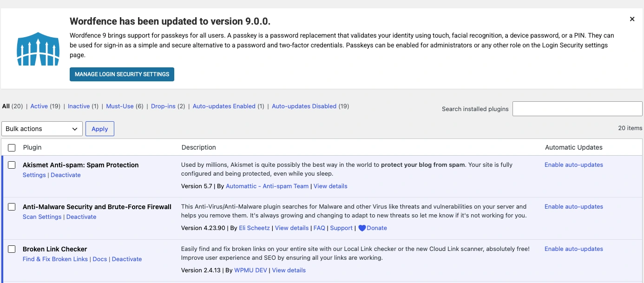The image size is (644, 283).
Task: Open the Anti-Malware FAQ link
Action: pos(319,228)
